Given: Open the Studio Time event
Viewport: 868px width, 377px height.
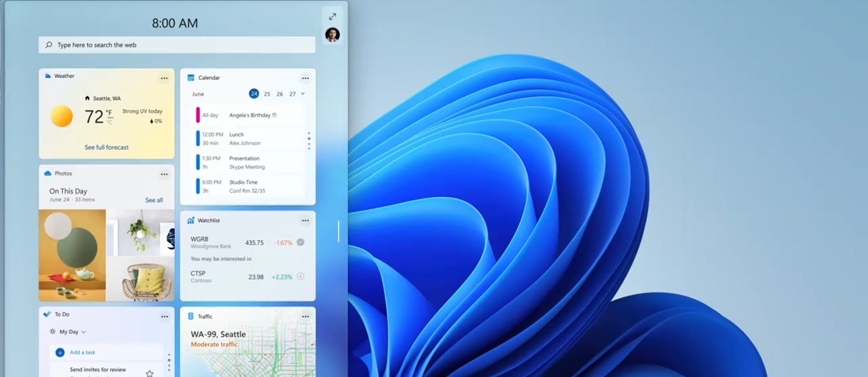Looking at the screenshot, I should coord(250,186).
